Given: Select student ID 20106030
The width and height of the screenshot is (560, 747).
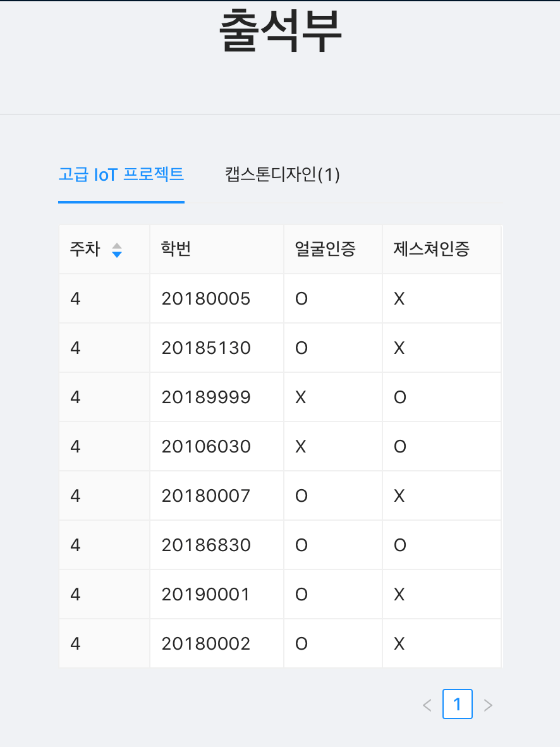Looking at the screenshot, I should [x=206, y=446].
